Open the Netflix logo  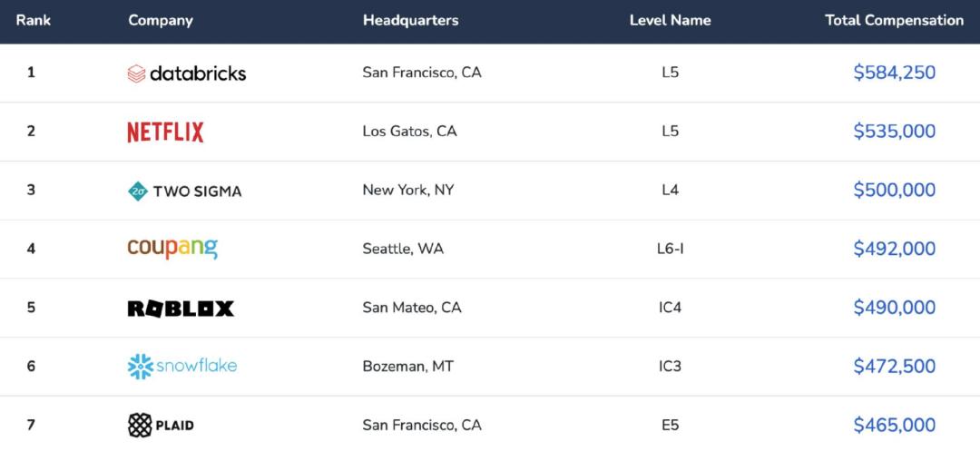pyautogui.click(x=166, y=132)
